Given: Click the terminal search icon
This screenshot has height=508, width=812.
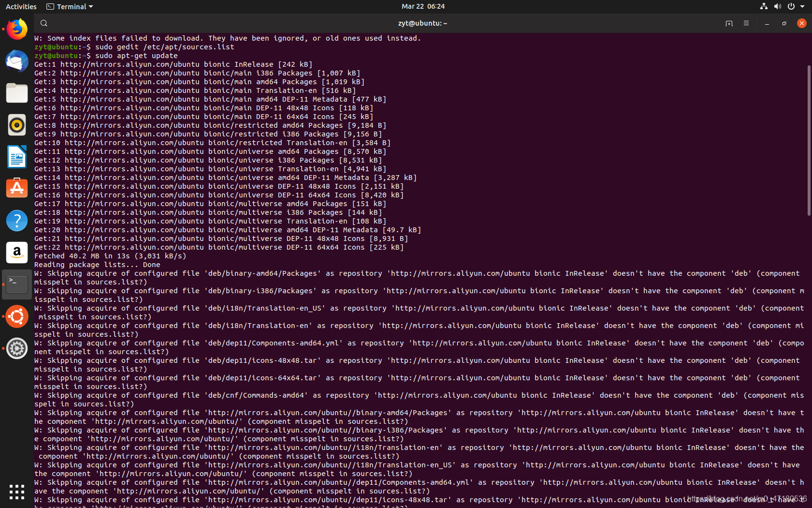Looking at the screenshot, I should [x=44, y=23].
